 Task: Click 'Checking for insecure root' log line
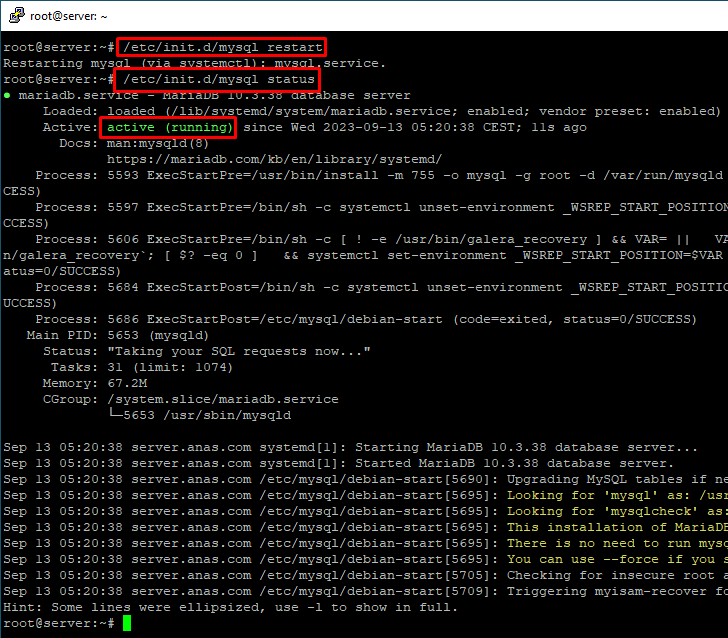(365, 575)
